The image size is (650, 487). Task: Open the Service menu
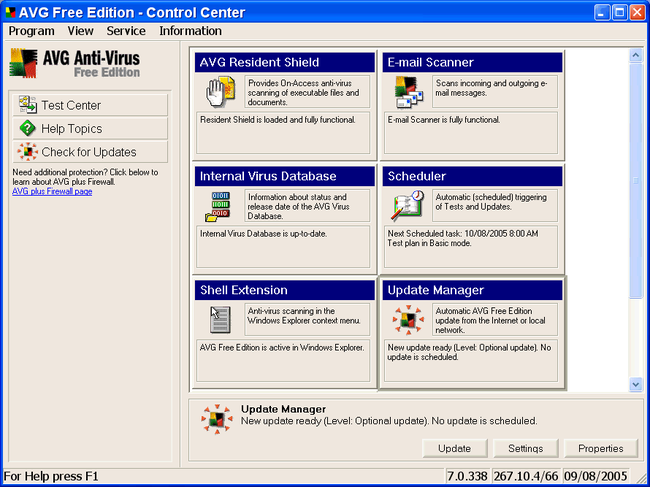click(126, 31)
